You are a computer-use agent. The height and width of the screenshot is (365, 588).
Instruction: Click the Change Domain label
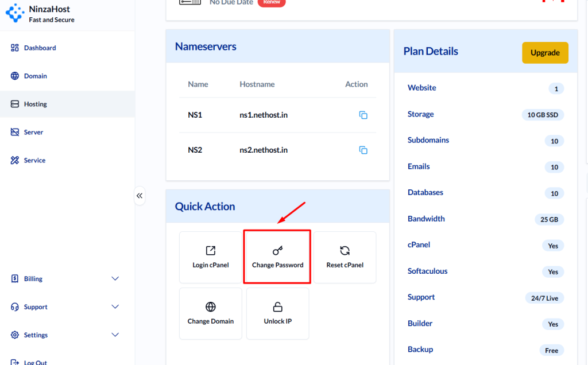coord(211,321)
